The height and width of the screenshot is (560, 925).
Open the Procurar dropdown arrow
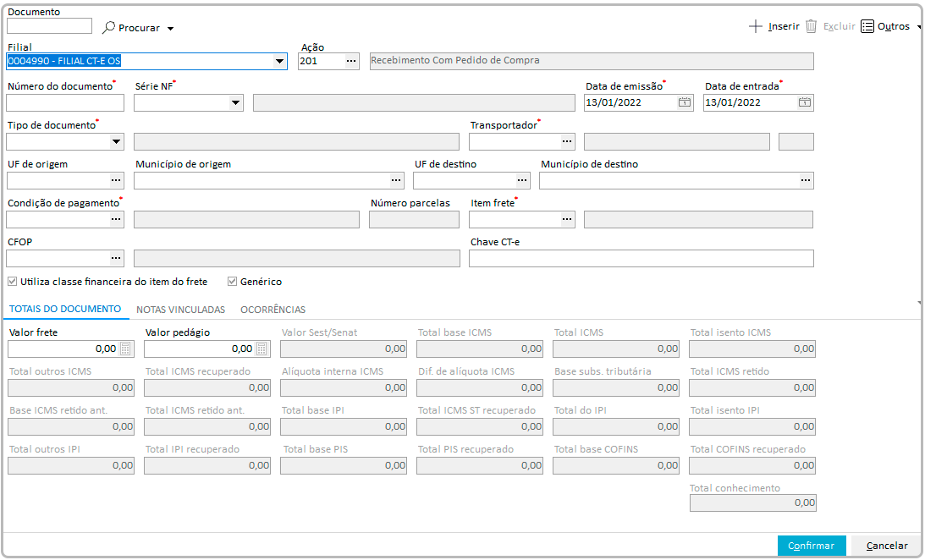click(x=170, y=28)
